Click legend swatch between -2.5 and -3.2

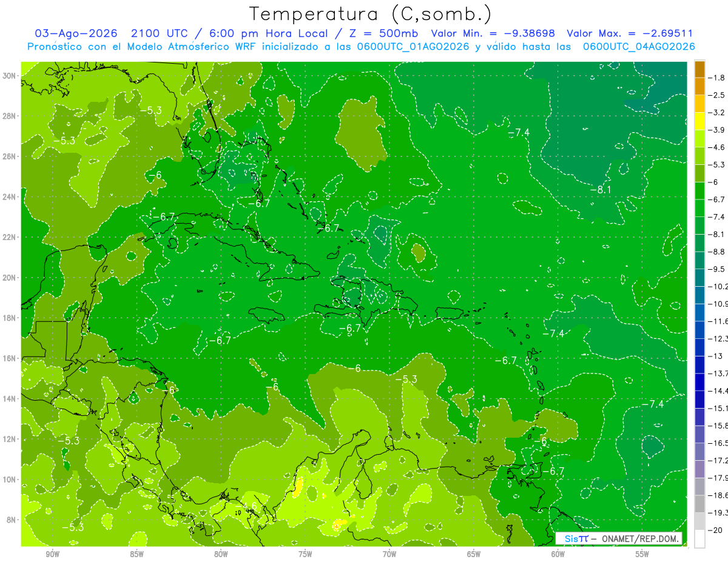pyautogui.click(x=699, y=104)
